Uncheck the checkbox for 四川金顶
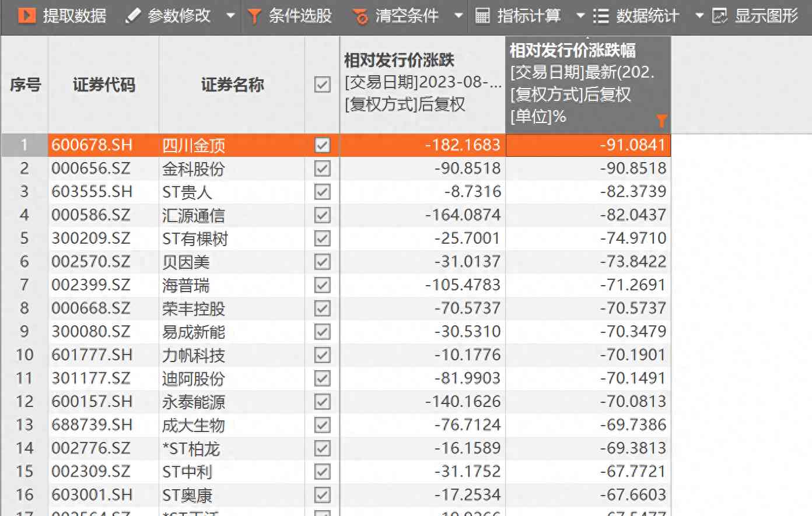 [x=323, y=145]
